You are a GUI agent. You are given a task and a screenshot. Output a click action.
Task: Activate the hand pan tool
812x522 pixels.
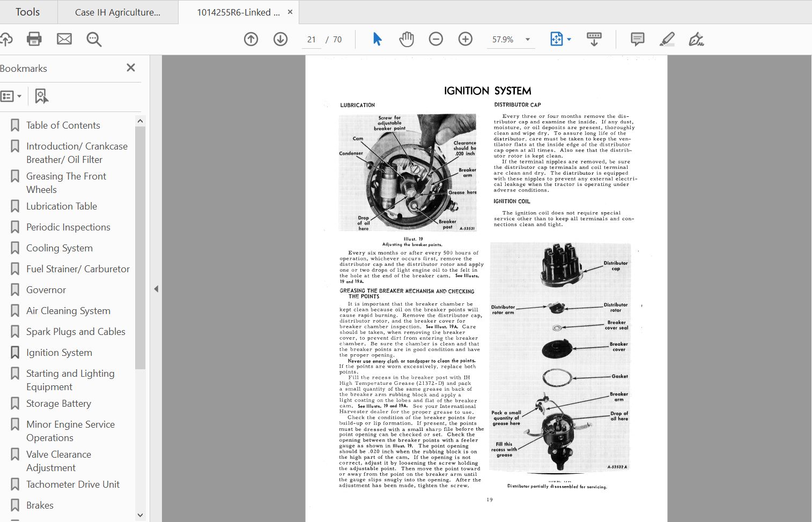[407, 39]
